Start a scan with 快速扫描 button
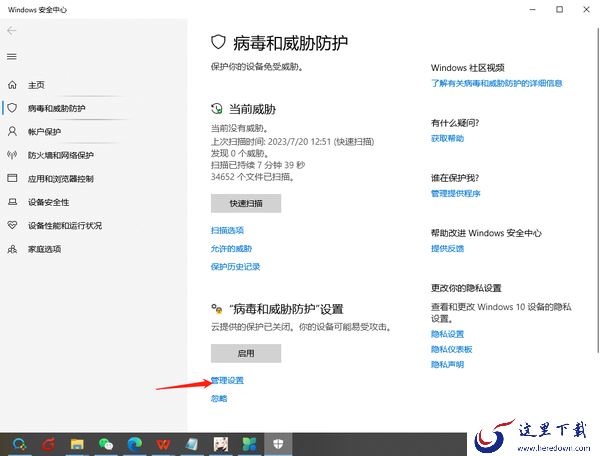600x456 pixels. (x=246, y=203)
